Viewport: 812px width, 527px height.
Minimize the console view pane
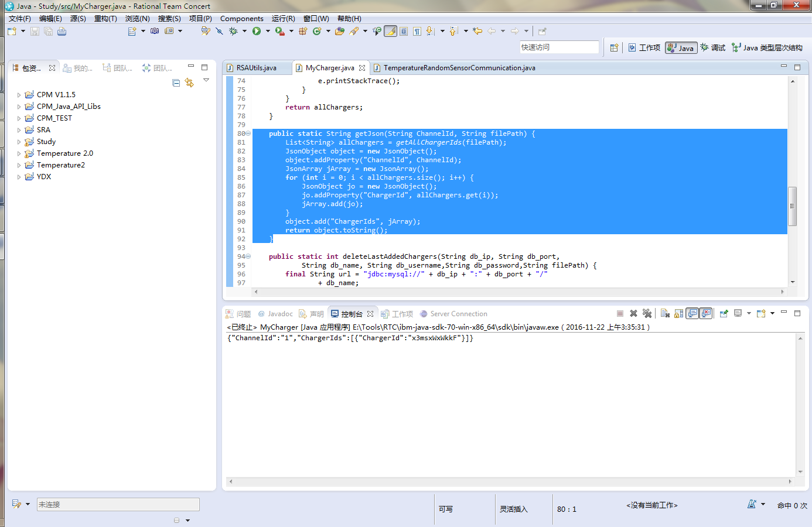pyautogui.click(x=784, y=313)
